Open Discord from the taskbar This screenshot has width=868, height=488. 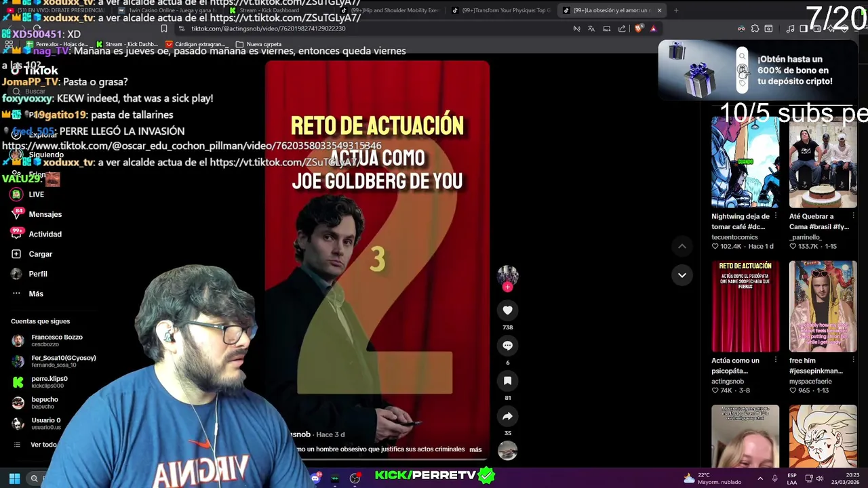click(x=315, y=479)
